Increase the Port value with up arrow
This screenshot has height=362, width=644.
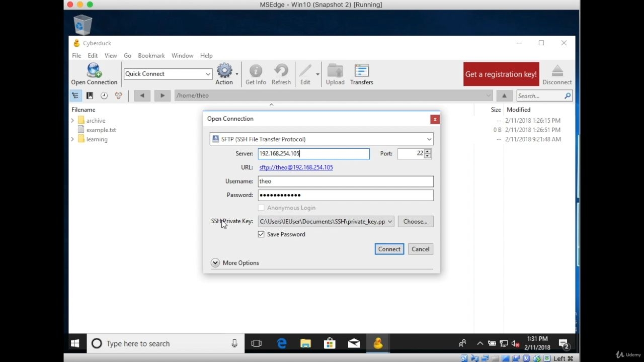(428, 151)
